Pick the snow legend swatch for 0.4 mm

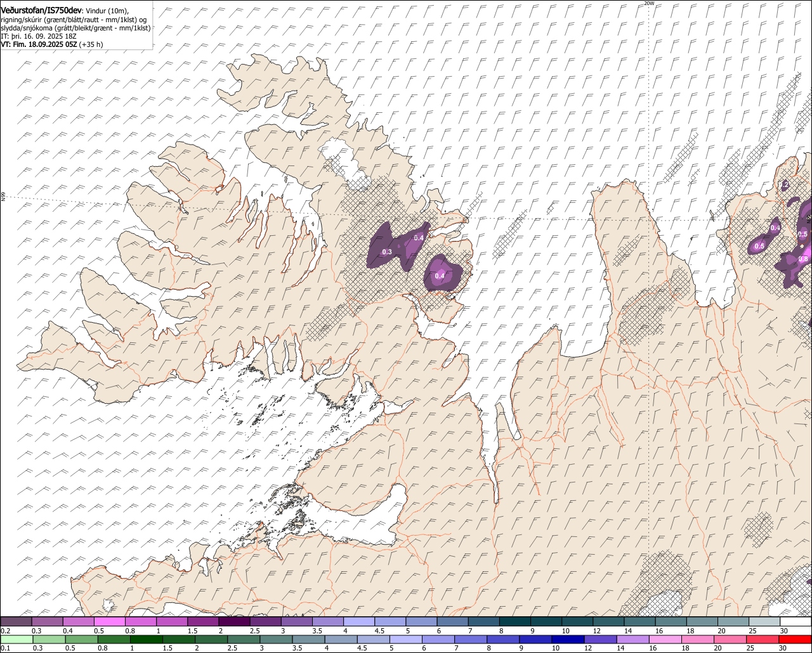(78, 621)
